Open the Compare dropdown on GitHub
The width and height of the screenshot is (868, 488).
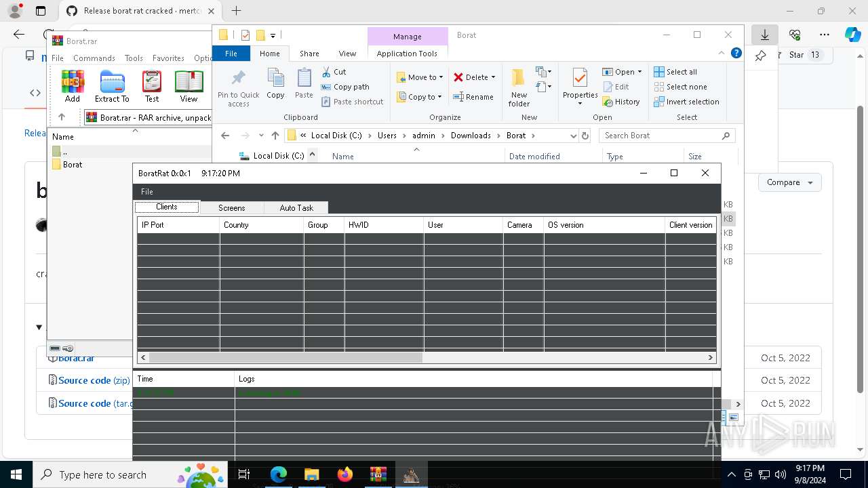coord(789,182)
